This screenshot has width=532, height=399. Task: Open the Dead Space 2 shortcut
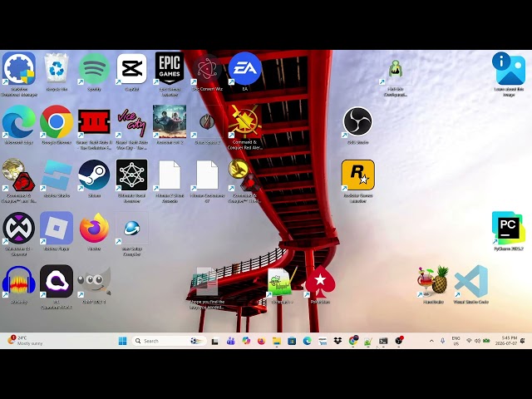pyautogui.click(x=207, y=124)
